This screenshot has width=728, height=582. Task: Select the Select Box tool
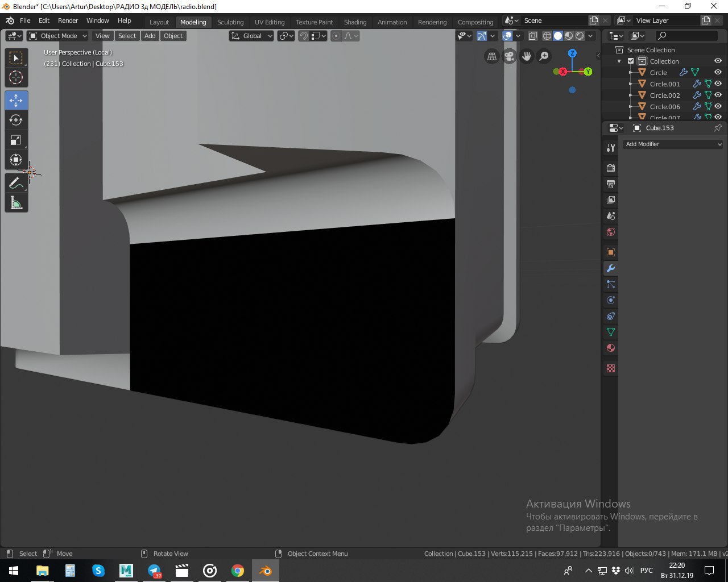(x=16, y=58)
